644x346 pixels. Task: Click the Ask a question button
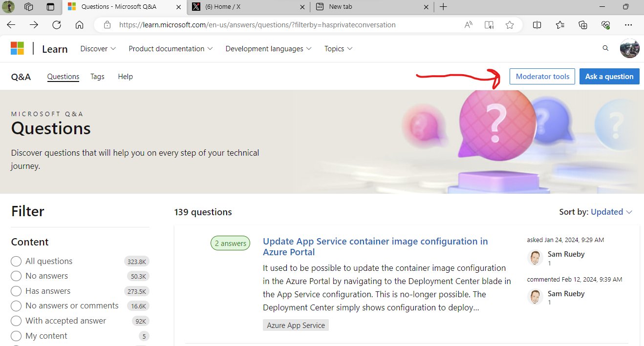point(609,77)
